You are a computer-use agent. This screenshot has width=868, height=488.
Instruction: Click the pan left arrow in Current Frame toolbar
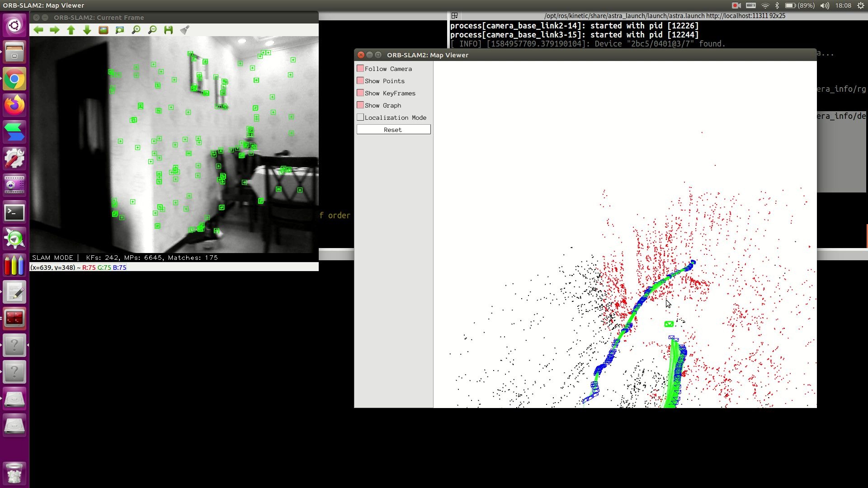[x=38, y=30]
